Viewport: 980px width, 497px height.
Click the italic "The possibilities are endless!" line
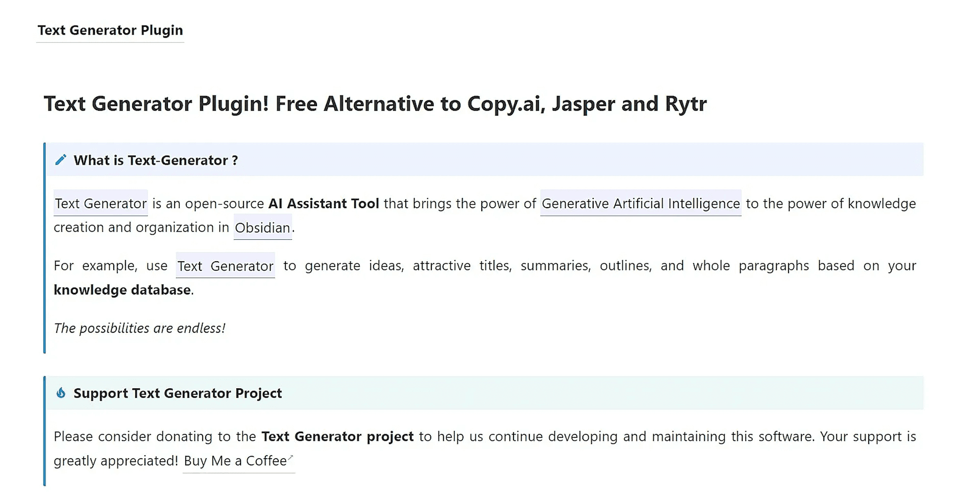point(139,328)
